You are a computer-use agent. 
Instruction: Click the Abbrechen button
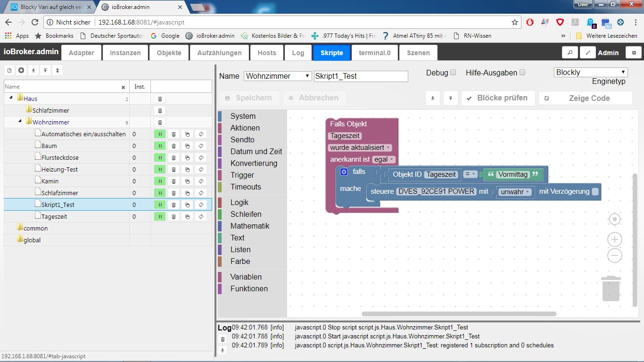(x=314, y=98)
